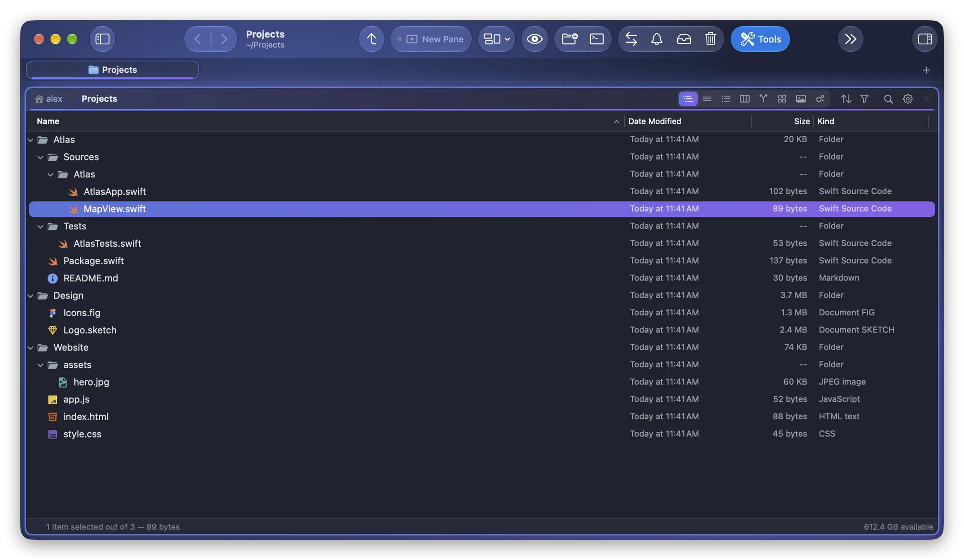The width and height of the screenshot is (964, 560).
Task: Select the Projects tab
Action: (112, 70)
